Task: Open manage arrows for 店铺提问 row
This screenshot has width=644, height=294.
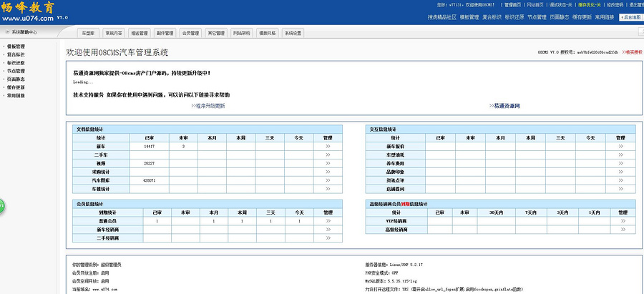Action: pyautogui.click(x=620, y=189)
